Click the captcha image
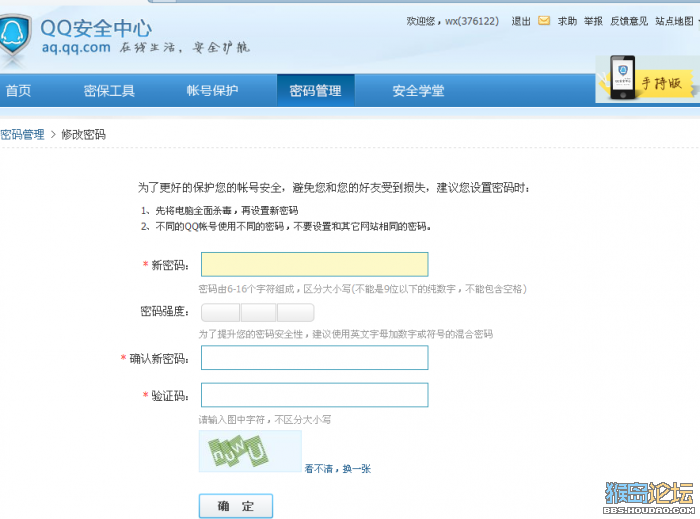Viewport: 700px width, 519px height. click(250, 451)
